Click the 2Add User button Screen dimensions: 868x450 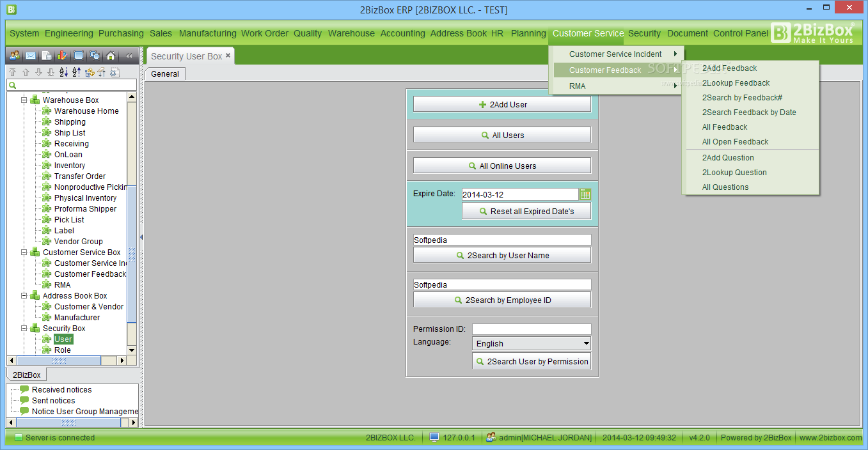pyautogui.click(x=502, y=104)
